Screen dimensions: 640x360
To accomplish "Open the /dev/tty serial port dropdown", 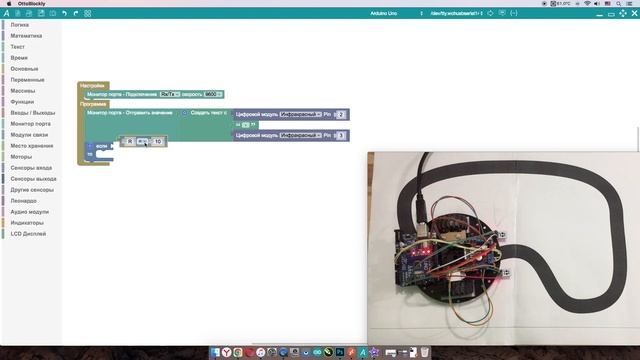I will [456, 13].
